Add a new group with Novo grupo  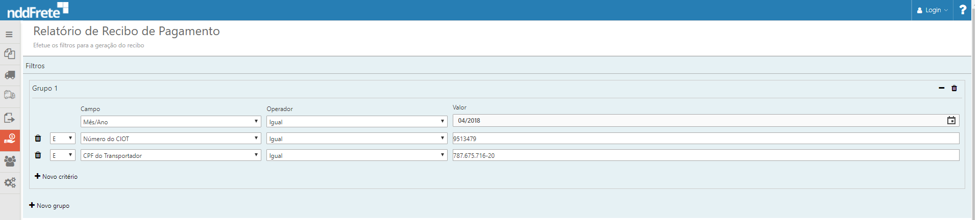[50, 205]
